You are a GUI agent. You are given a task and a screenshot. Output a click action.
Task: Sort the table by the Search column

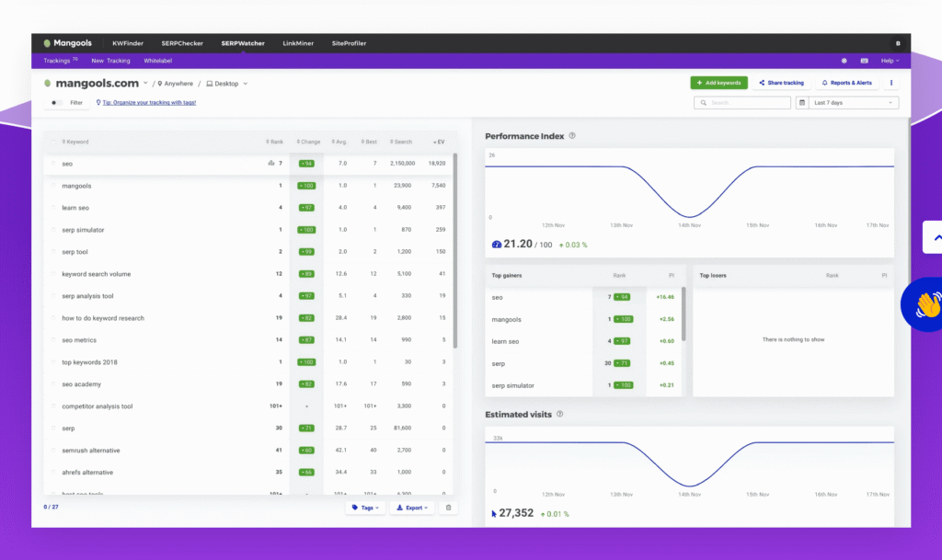point(401,142)
